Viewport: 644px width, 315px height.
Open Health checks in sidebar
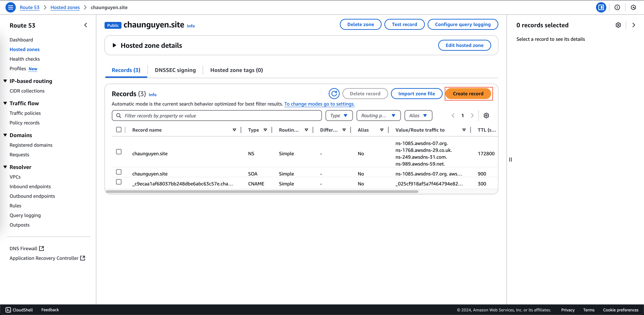pyautogui.click(x=25, y=59)
